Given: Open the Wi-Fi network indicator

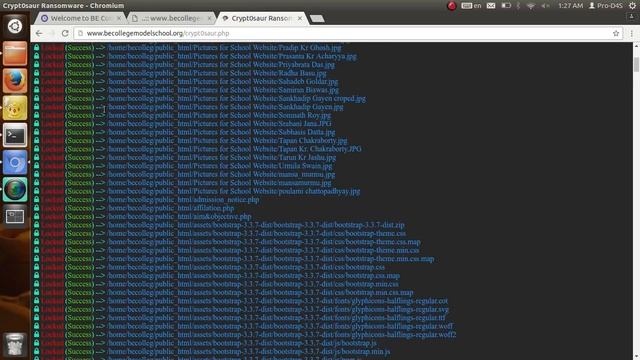Looking at the screenshot, I should click(531, 6).
